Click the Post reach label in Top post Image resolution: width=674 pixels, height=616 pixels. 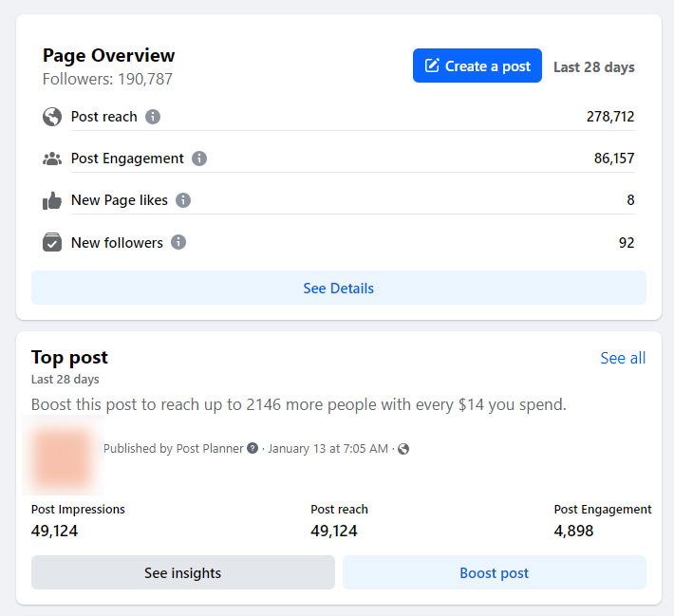tap(339, 510)
